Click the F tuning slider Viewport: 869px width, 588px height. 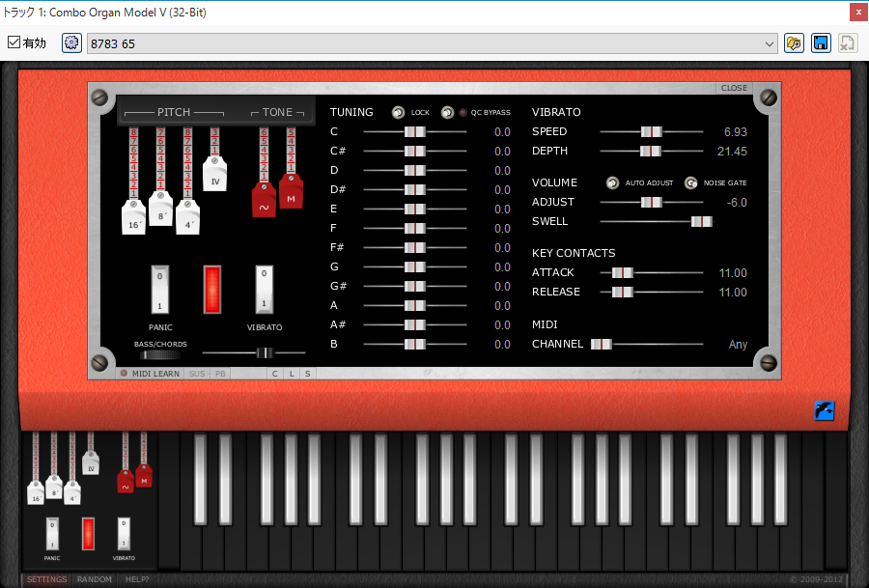[415, 228]
